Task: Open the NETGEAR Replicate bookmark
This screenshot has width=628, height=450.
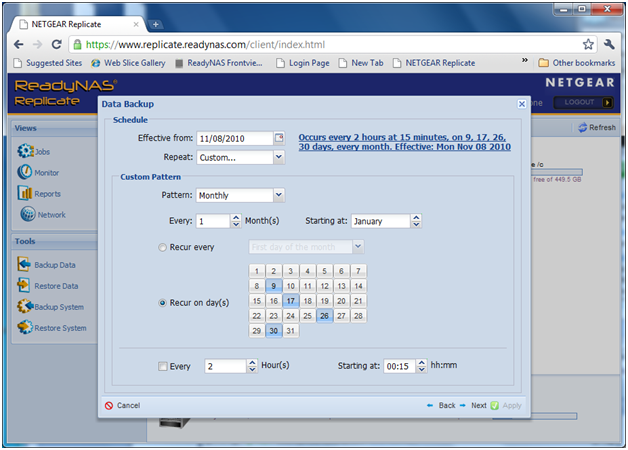Action: (434, 63)
